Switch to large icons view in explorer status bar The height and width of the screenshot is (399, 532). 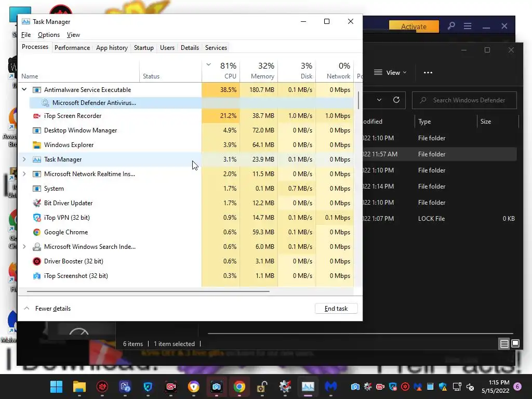[x=515, y=344]
